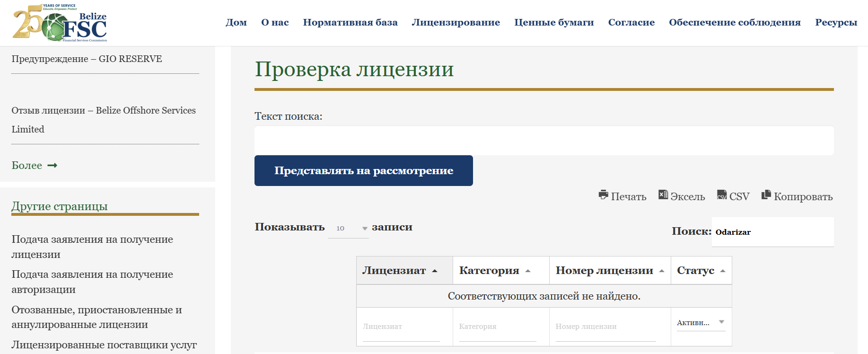Click the Печать printer icon
This screenshot has width=868, height=354.
point(603,195)
